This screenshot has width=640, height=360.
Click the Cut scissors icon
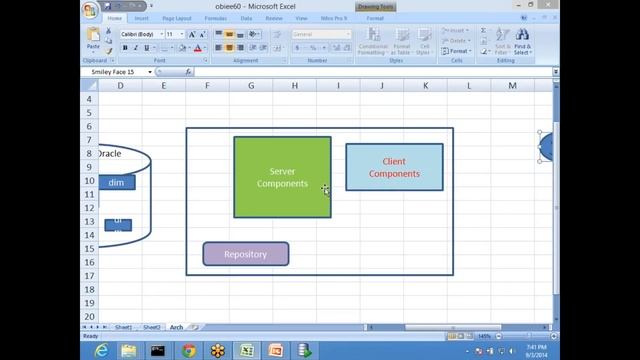[x=109, y=31]
